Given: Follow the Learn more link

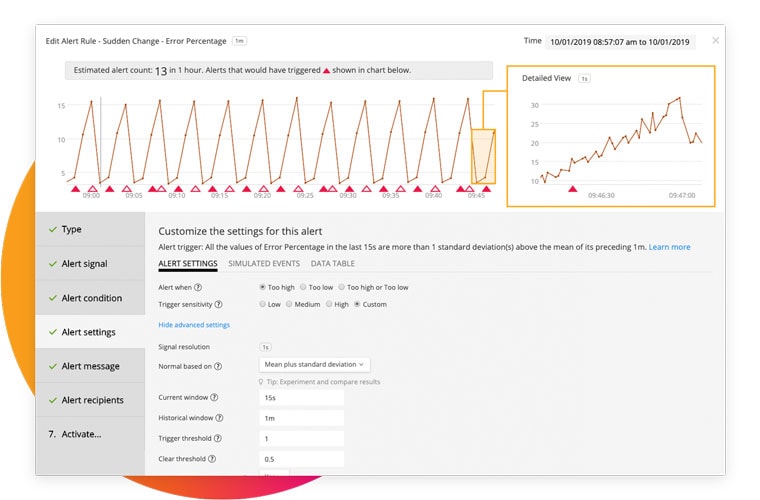Looking at the screenshot, I should click(669, 247).
